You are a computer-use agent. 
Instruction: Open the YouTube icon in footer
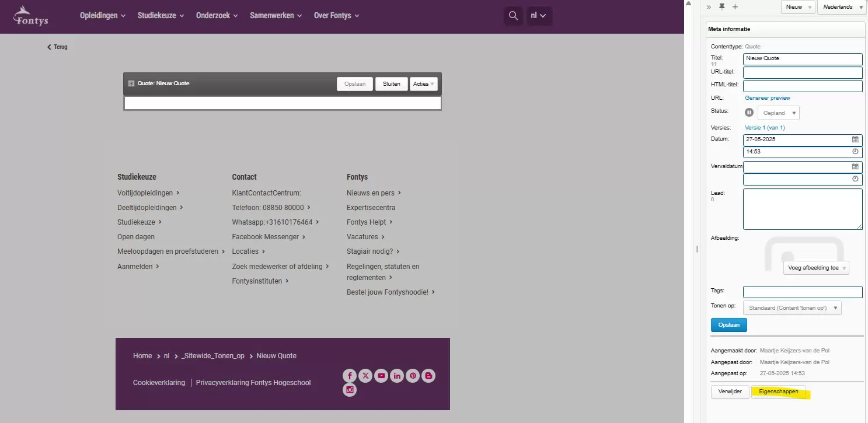(x=381, y=376)
